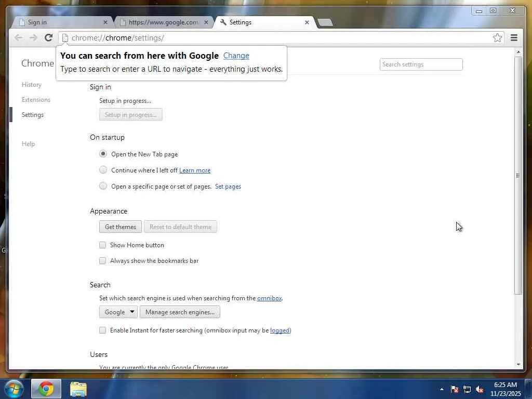Click the vertical scrollbar thumb
Screen dimensions: 532x399
click(x=518, y=176)
